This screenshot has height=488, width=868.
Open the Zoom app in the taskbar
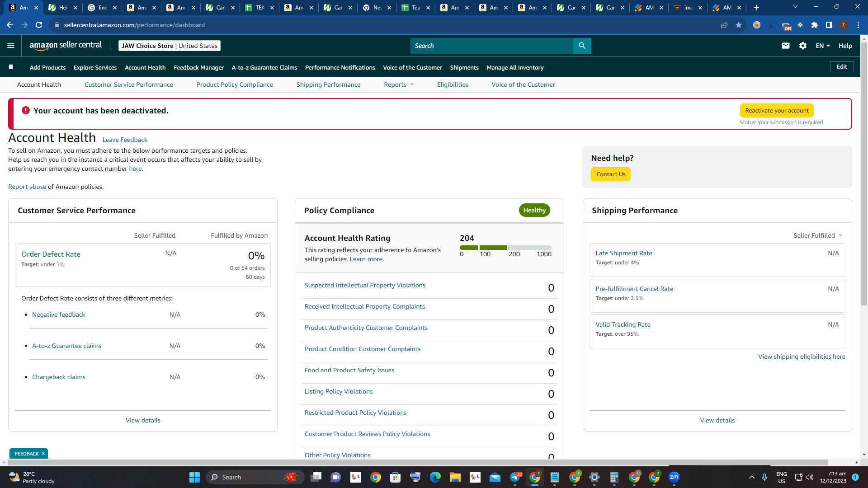tap(674, 477)
